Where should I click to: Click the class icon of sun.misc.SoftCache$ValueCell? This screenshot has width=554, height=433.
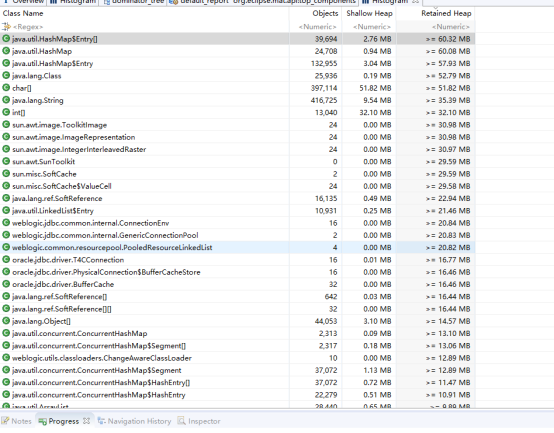click(x=6, y=186)
